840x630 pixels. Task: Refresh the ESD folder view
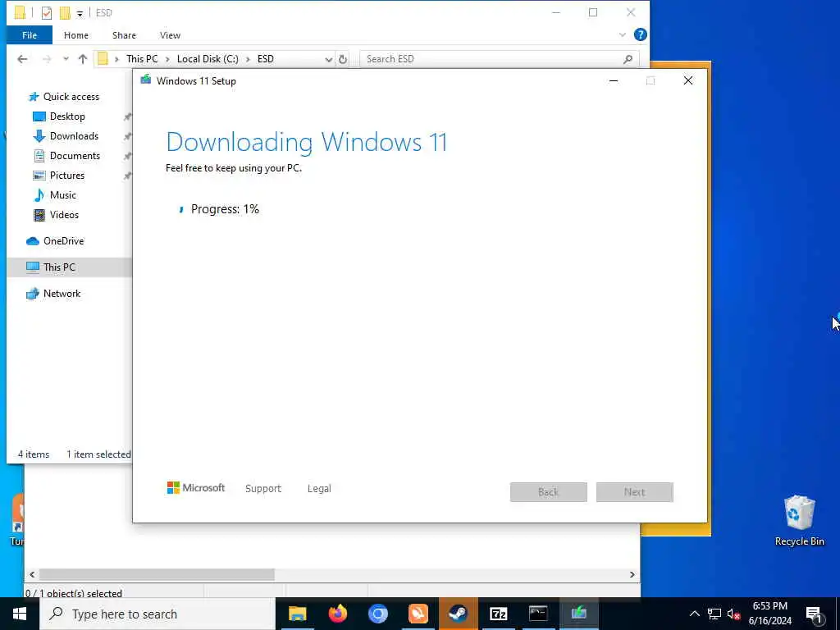coord(343,59)
